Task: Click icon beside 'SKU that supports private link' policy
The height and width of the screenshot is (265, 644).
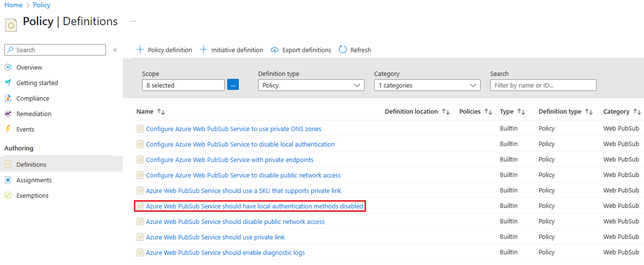Action: click(x=140, y=191)
